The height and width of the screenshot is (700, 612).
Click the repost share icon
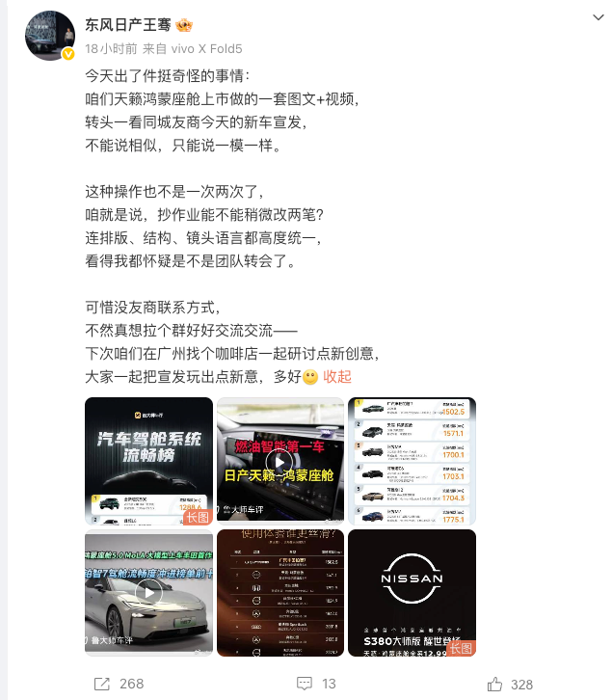(102, 684)
